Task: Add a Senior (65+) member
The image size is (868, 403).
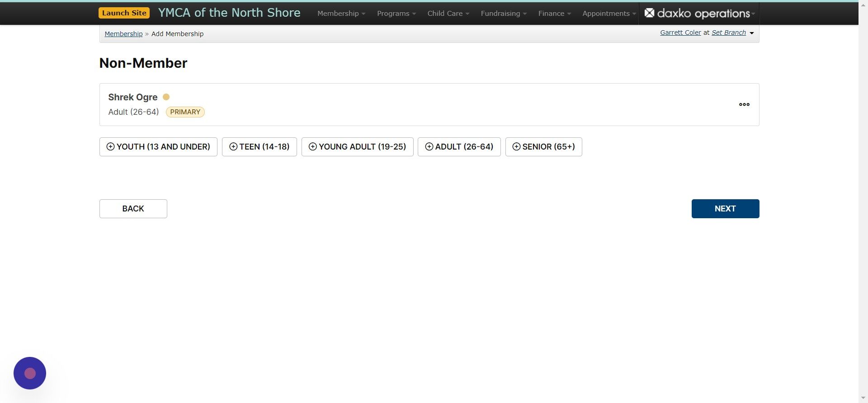Action: tap(543, 147)
